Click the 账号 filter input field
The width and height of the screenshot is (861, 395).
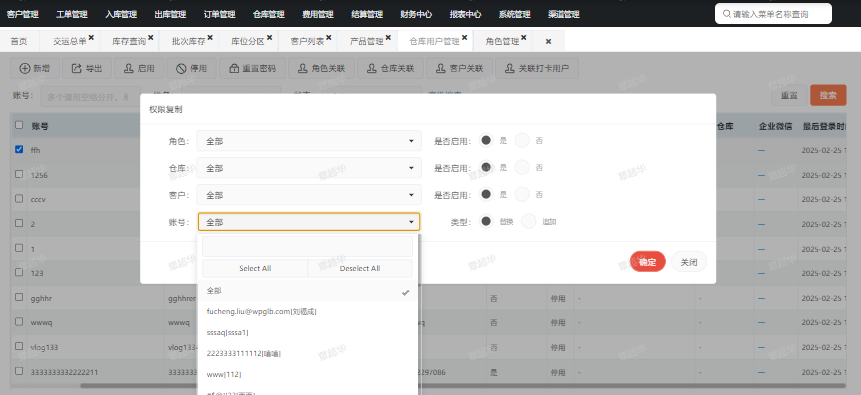[x=91, y=96]
